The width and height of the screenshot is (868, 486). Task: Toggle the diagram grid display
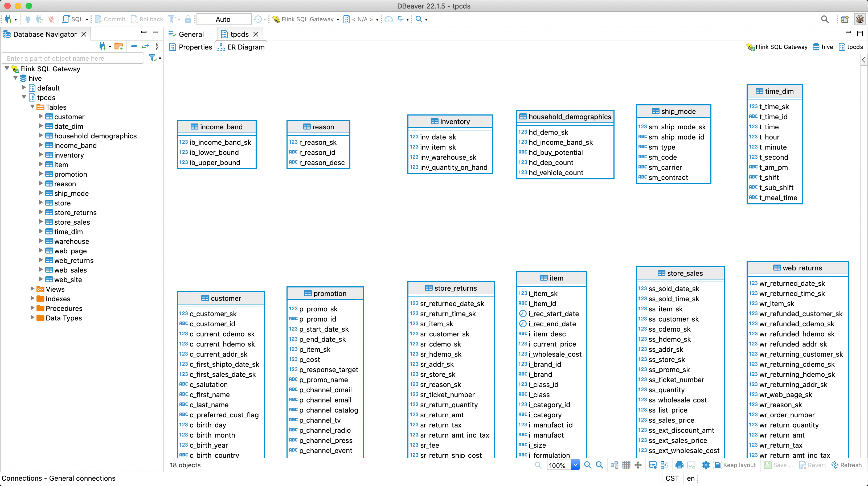point(626,465)
